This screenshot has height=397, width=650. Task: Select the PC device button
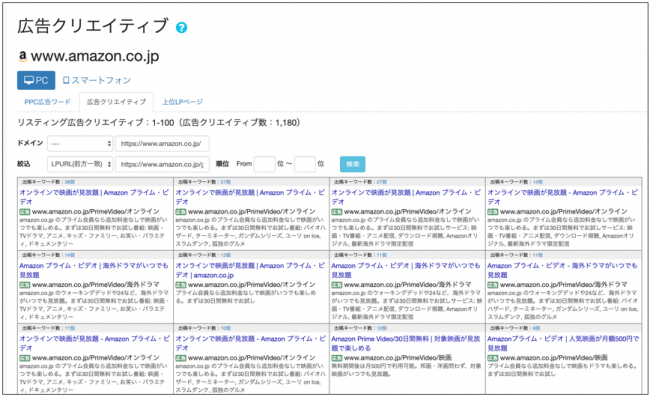[36, 80]
